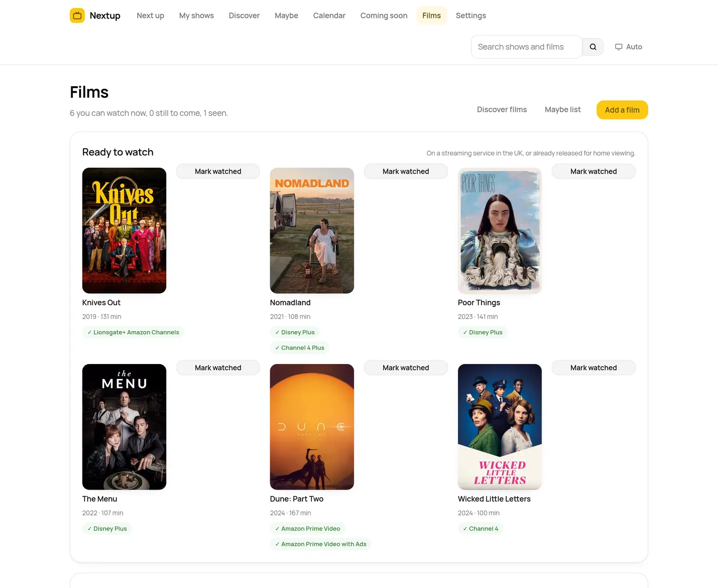This screenshot has height=588, width=718.
Task: Mark The Menu as watched
Action: click(x=218, y=368)
